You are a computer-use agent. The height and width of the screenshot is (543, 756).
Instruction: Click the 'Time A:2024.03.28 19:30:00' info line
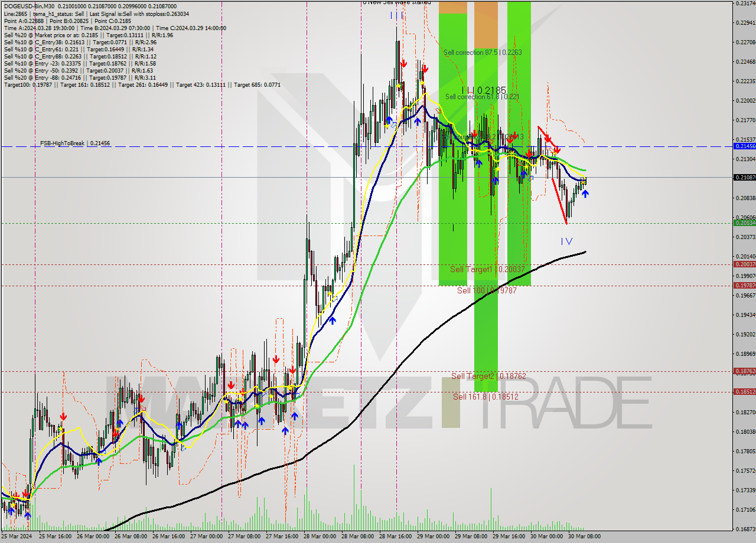point(115,28)
